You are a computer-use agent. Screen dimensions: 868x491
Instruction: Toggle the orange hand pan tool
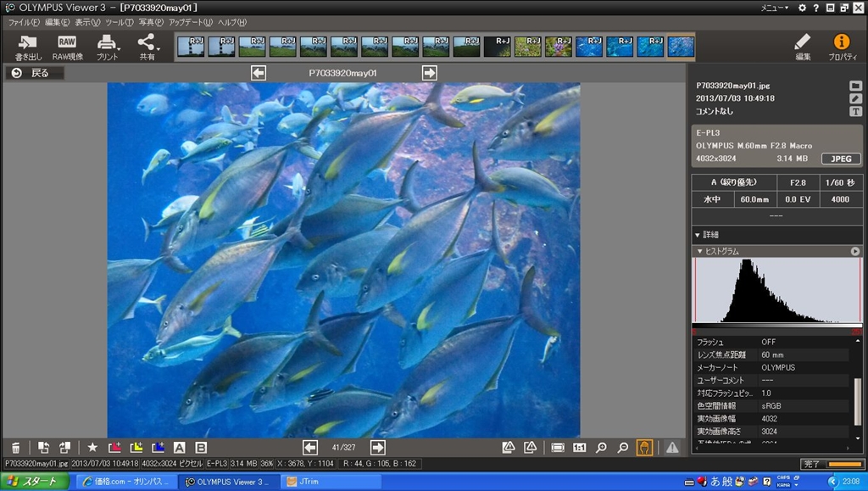[x=644, y=448]
